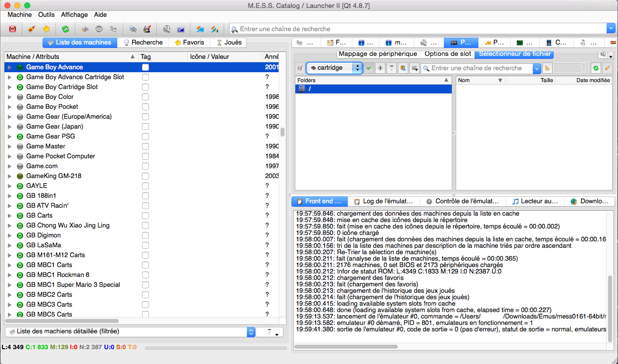618x364 pixels.
Task: Focus the file selector search field
Action: pos(477,68)
